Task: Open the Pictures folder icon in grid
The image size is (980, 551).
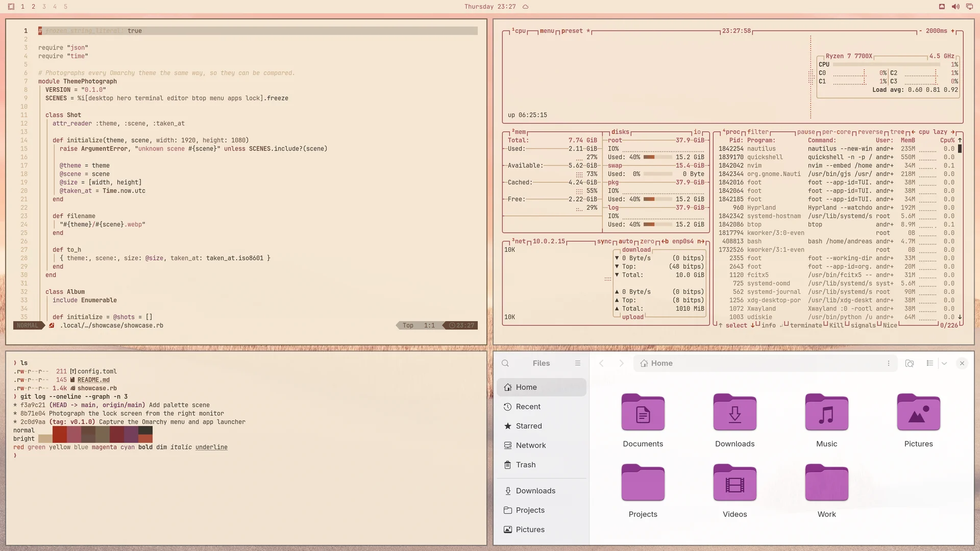Action: (x=918, y=412)
